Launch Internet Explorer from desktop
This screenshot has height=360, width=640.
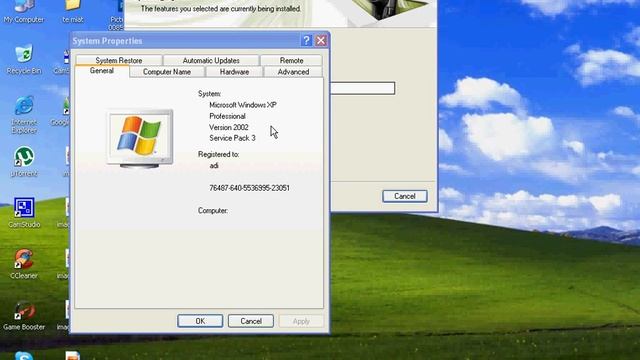pos(24,114)
